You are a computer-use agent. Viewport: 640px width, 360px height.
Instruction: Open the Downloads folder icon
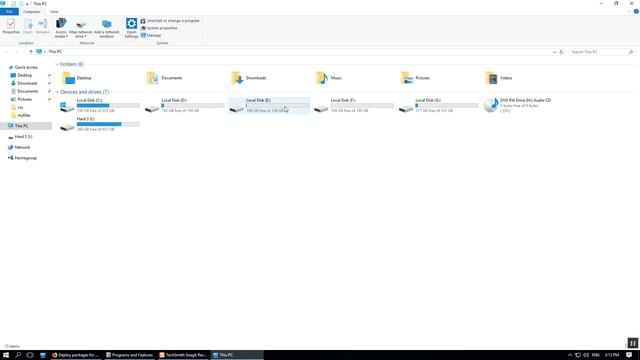click(x=237, y=78)
